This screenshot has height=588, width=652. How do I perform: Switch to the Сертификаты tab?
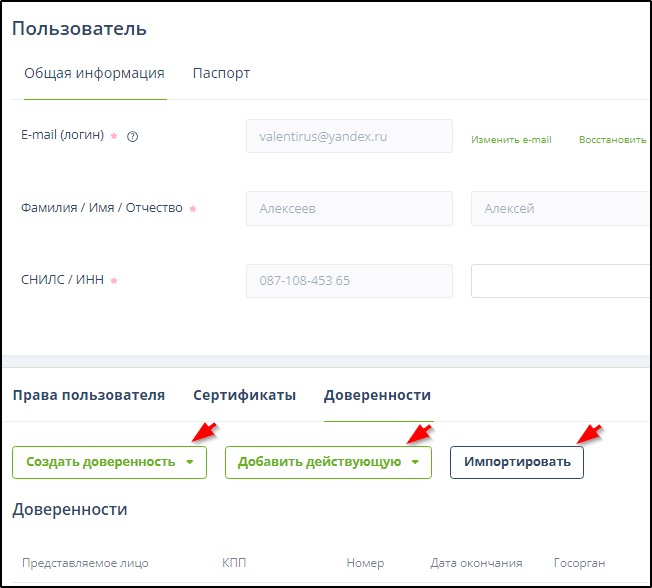point(244,395)
